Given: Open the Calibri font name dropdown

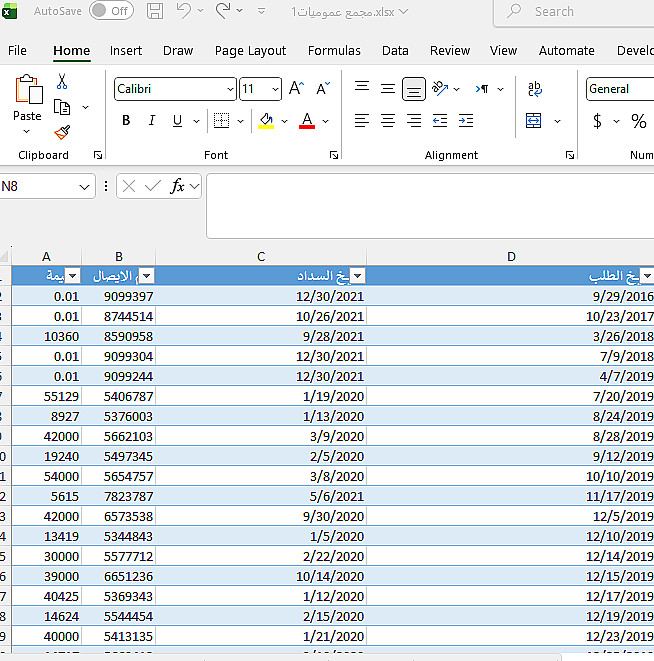Looking at the screenshot, I should click(x=231, y=89).
